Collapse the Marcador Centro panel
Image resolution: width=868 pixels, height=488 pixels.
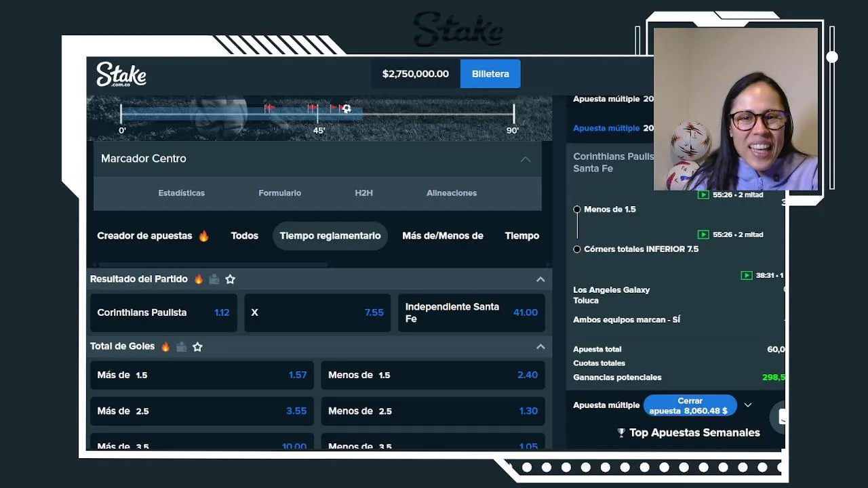tap(526, 159)
